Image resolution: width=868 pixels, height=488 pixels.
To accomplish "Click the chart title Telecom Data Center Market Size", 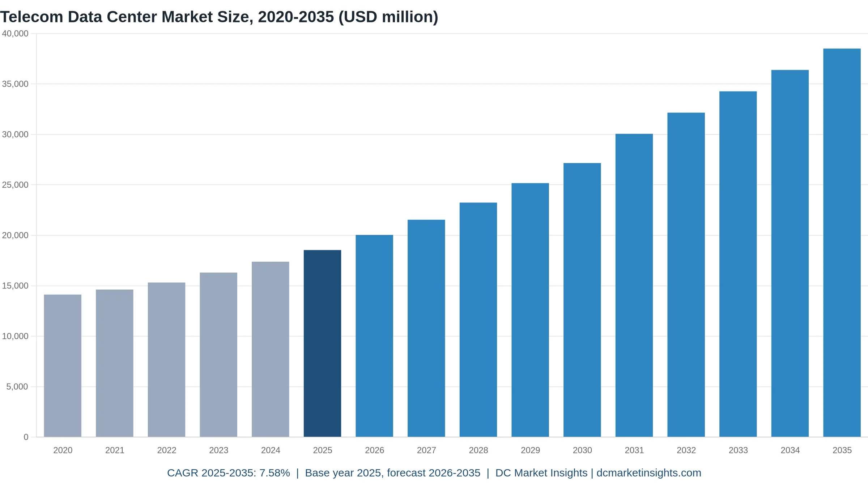I will click(x=219, y=17).
